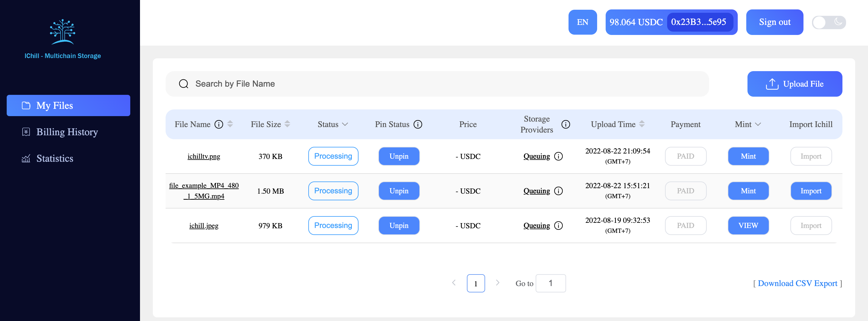Sort files by Upload Time
The width and height of the screenshot is (868, 321).
click(x=642, y=125)
